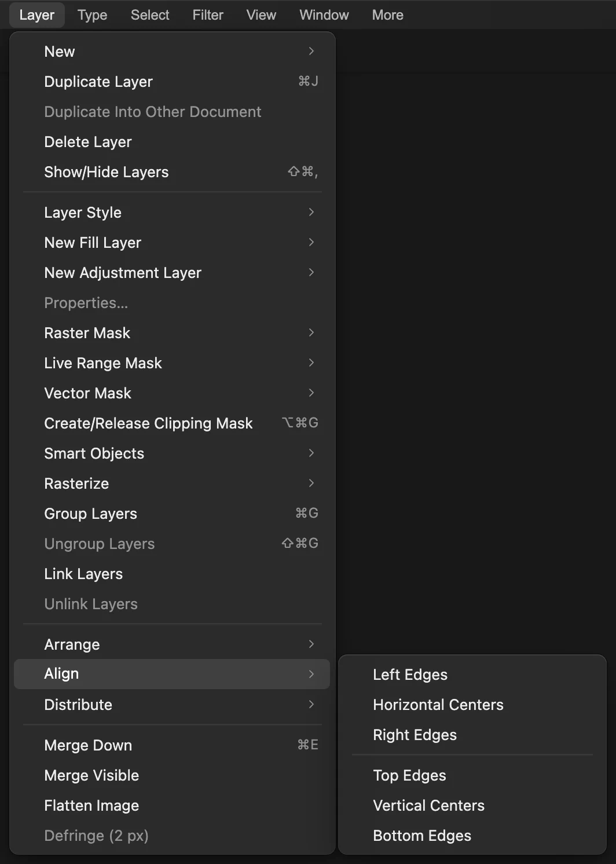Align layers by Vertical Centers
The image size is (616, 864).
tap(472, 806)
